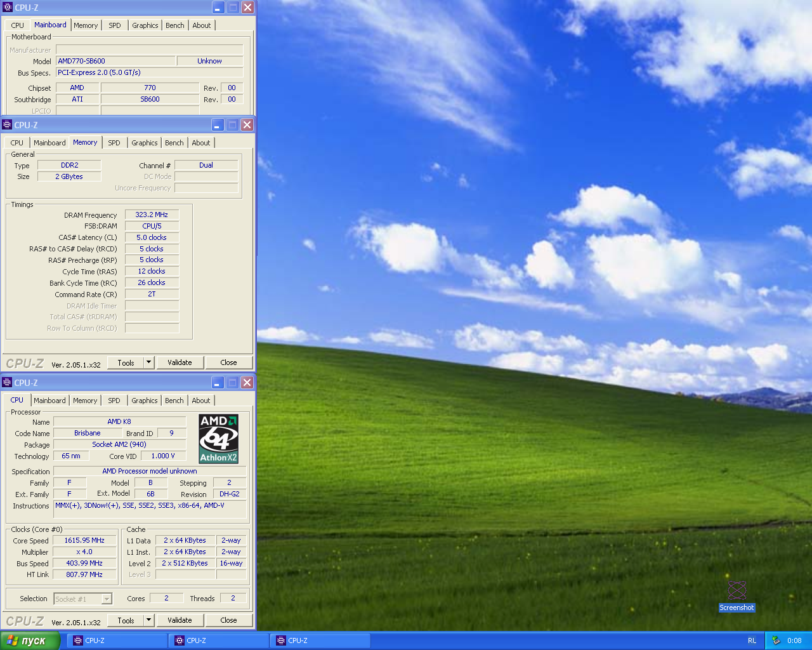The image size is (812, 650).
Task: Click the Core Speed 1615.95 MHz value
Action: point(84,540)
